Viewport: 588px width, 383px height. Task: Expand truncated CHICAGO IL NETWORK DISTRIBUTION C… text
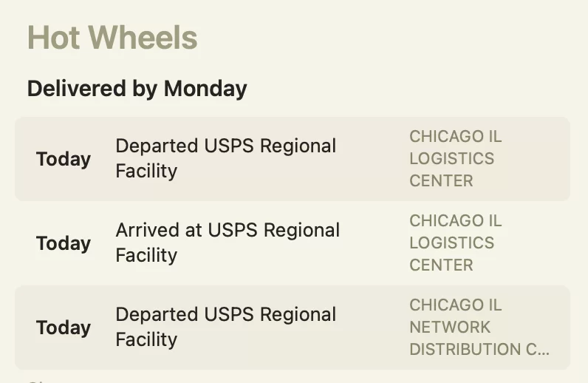click(x=479, y=327)
